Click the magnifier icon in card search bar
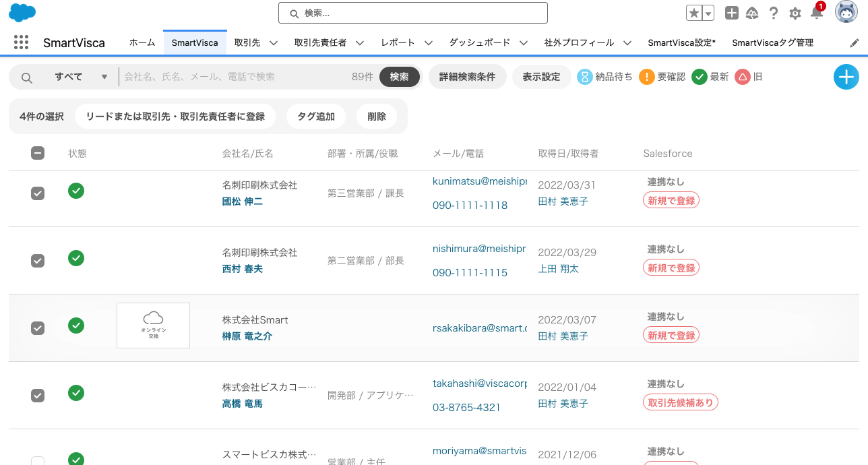868x465 pixels. click(27, 77)
